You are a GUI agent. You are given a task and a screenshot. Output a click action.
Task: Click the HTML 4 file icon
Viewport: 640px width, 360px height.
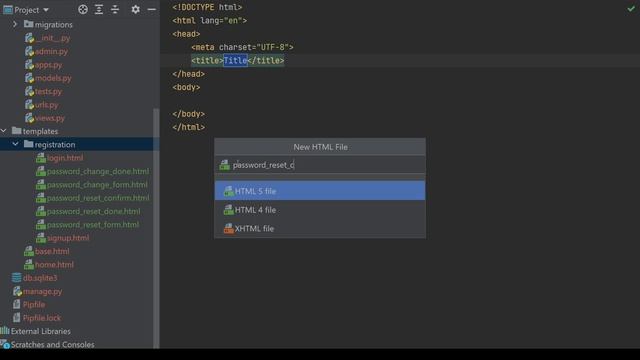click(x=229, y=210)
